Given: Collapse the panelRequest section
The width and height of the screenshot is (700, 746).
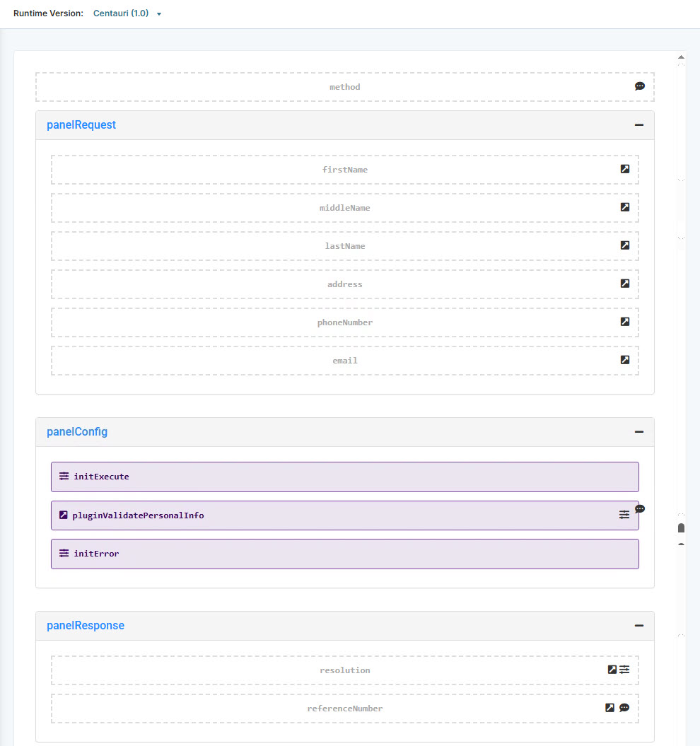Looking at the screenshot, I should (639, 124).
